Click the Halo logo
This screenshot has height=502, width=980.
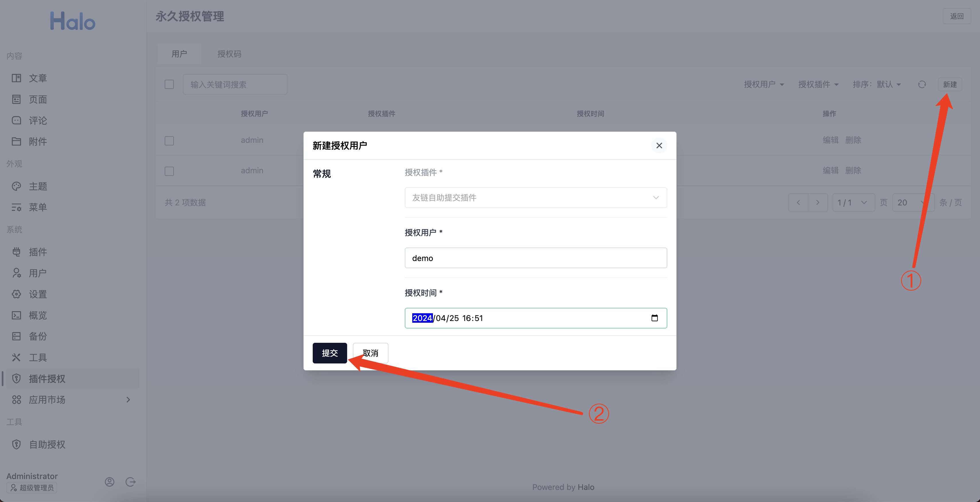click(x=73, y=21)
